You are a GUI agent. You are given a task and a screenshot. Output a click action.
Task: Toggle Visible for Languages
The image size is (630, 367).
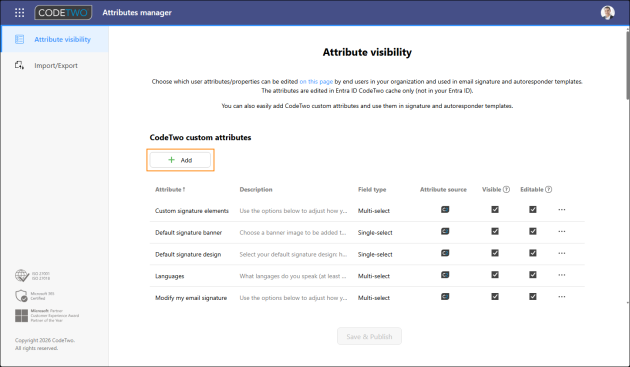pos(495,275)
